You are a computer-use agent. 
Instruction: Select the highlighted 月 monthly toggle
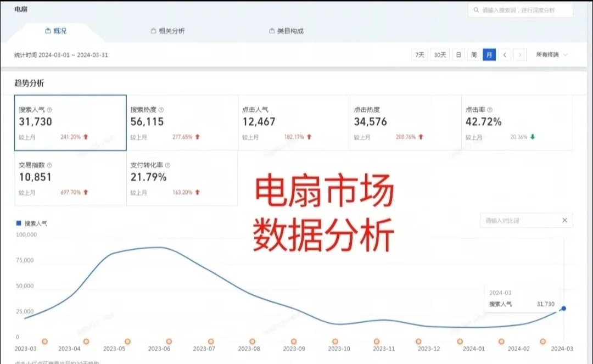[489, 54]
